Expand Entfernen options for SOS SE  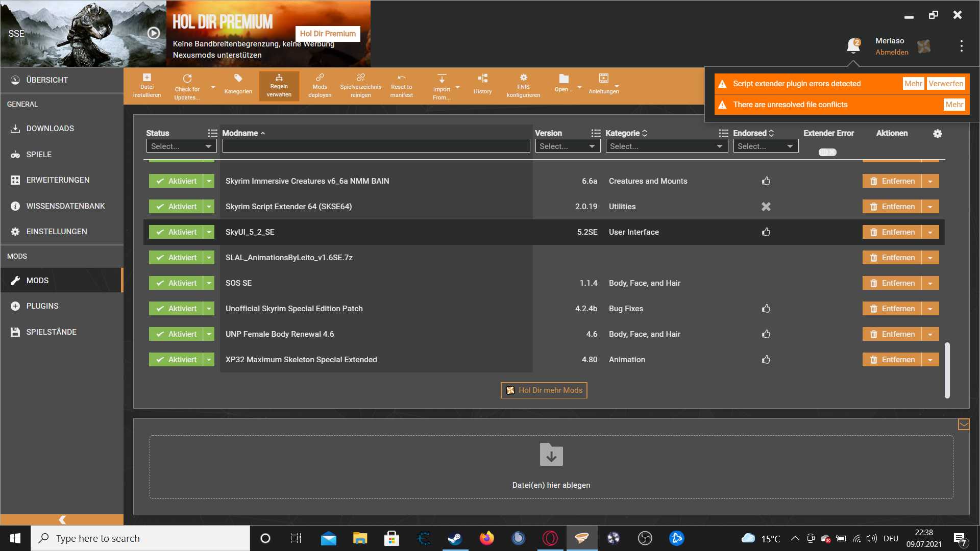pyautogui.click(x=930, y=283)
